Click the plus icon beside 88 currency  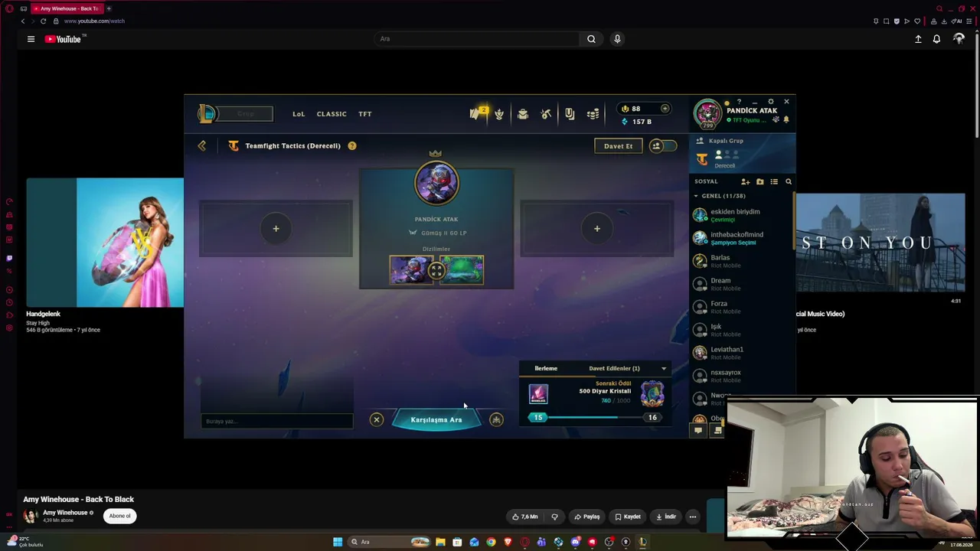(x=665, y=109)
